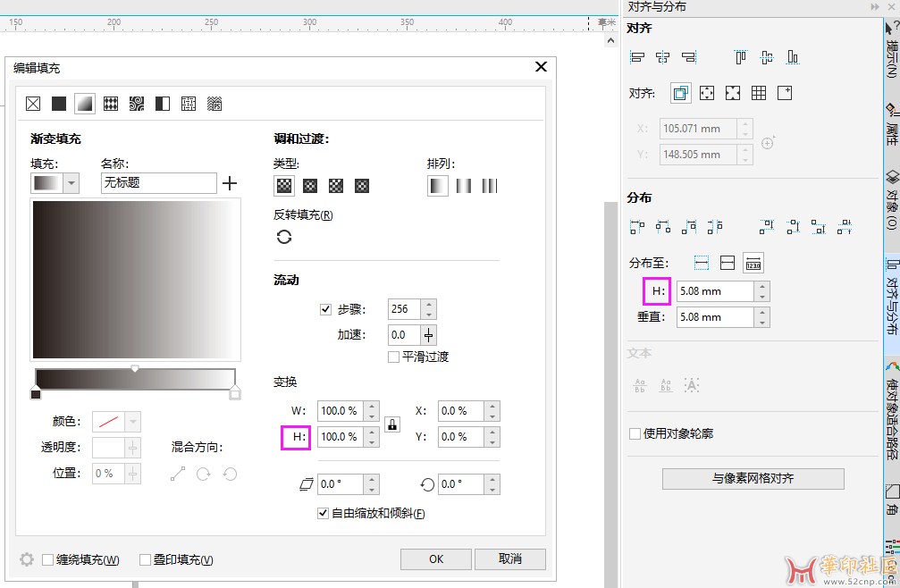Switch to 提示(N) side tab
Screen dimensions: 900x588
[892, 49]
